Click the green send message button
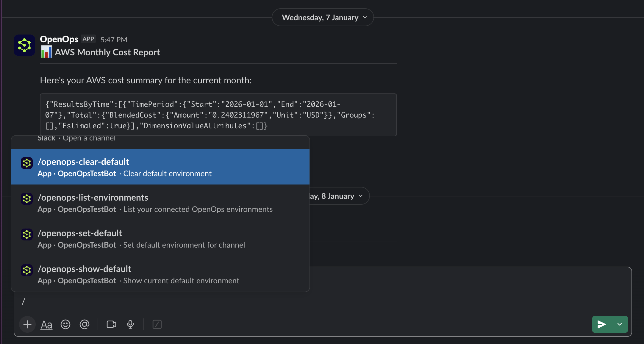Screen dimensions: 644x344 tap(601, 324)
